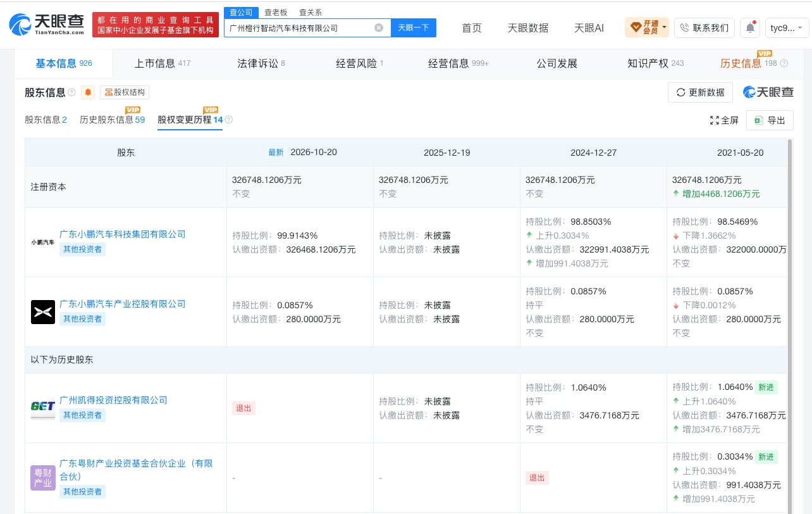
Task: Click the orange alert bell next to 股东信息
Action: click(88, 92)
